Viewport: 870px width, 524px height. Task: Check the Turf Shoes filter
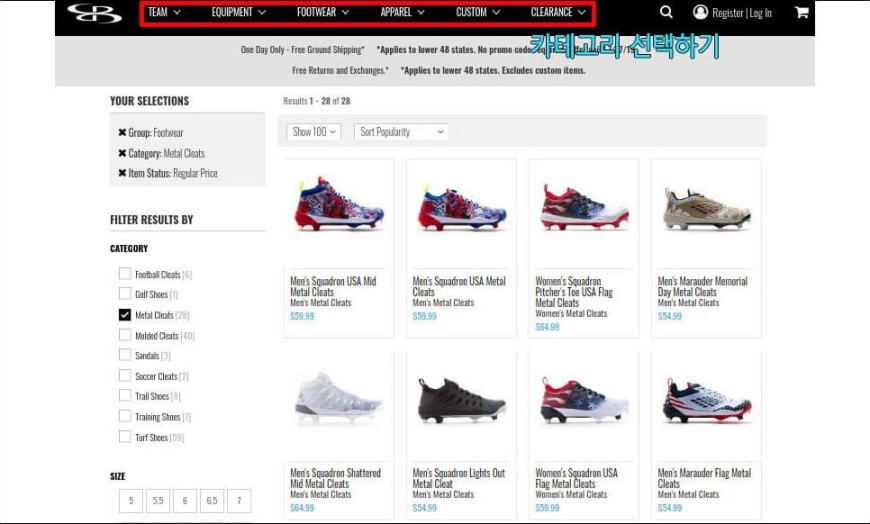pos(125,437)
